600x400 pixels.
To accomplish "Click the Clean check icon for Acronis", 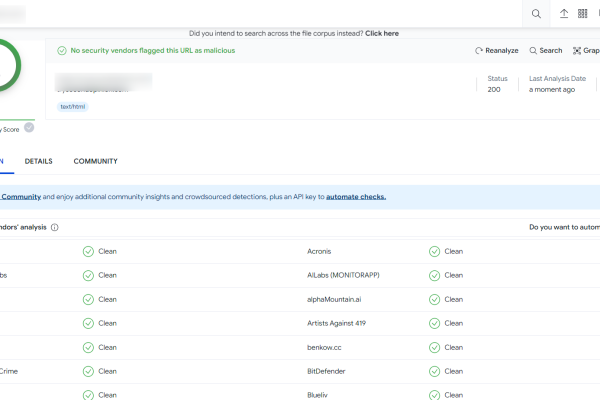I will 434,251.
